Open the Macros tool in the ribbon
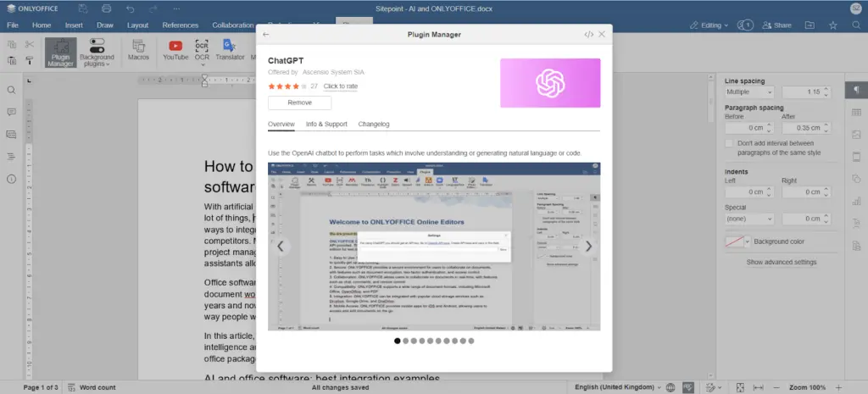This screenshot has height=394, width=868. coord(138,51)
